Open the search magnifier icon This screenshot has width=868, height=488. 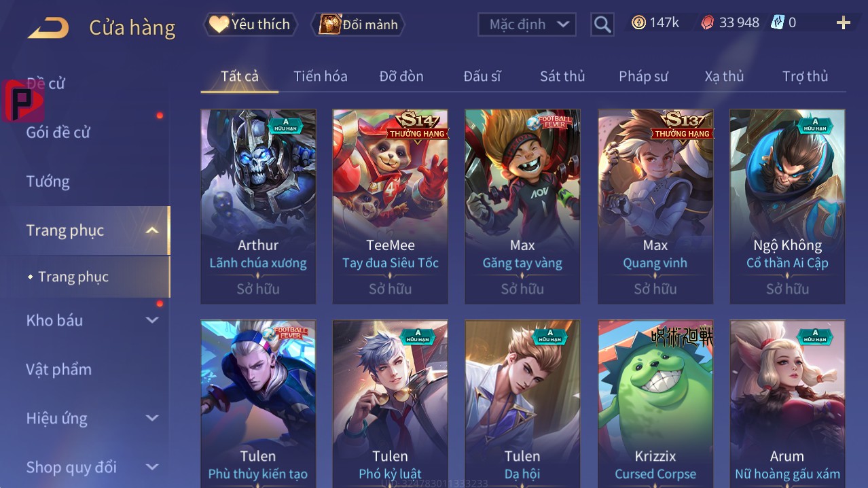[602, 25]
